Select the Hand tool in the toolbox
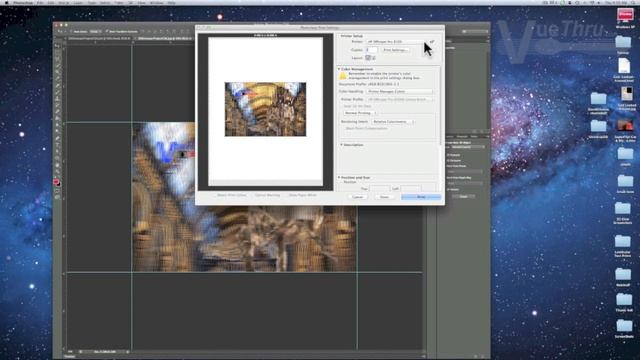 [x=58, y=165]
